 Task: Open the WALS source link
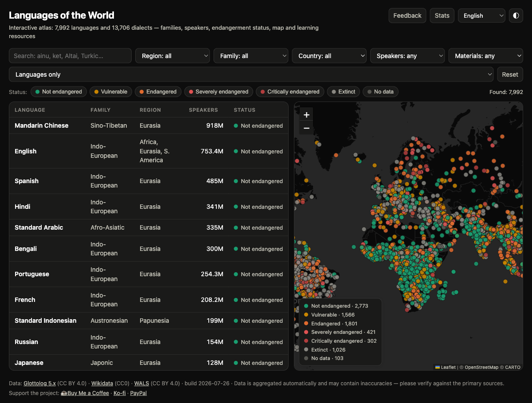point(141,383)
